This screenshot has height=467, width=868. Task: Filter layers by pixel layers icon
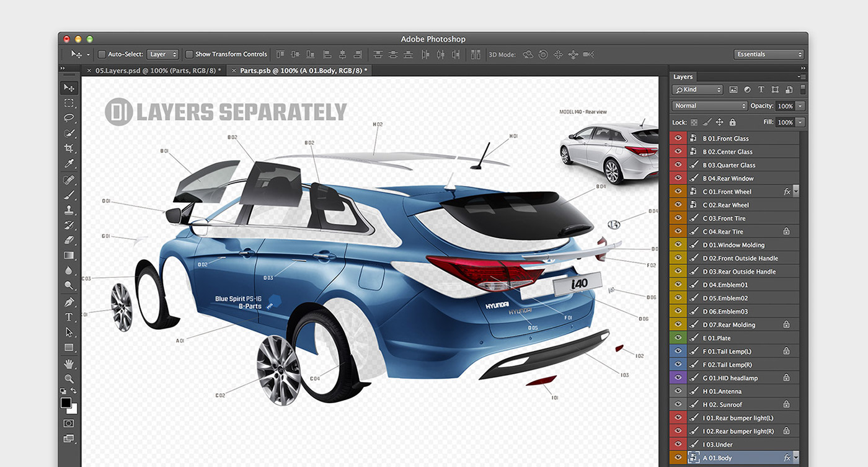click(733, 90)
